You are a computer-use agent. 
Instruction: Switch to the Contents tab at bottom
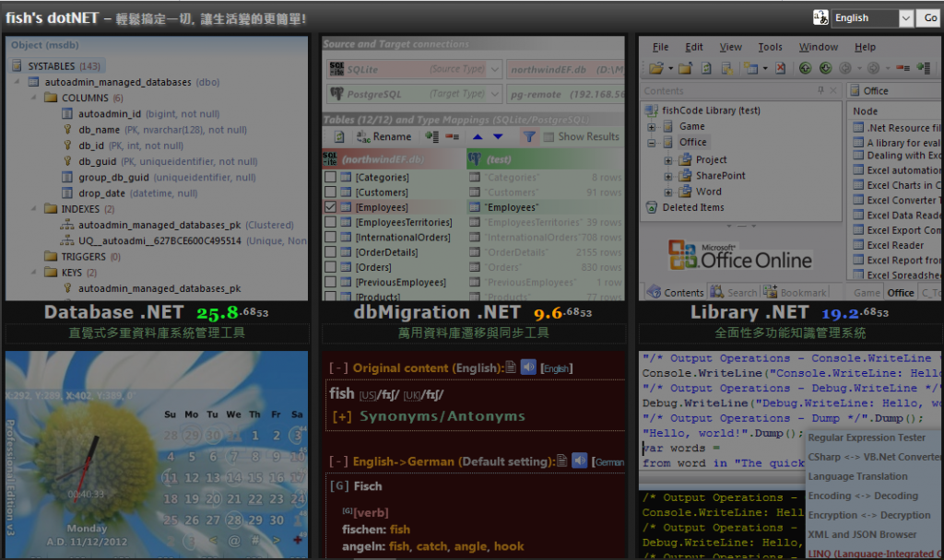[675, 292]
